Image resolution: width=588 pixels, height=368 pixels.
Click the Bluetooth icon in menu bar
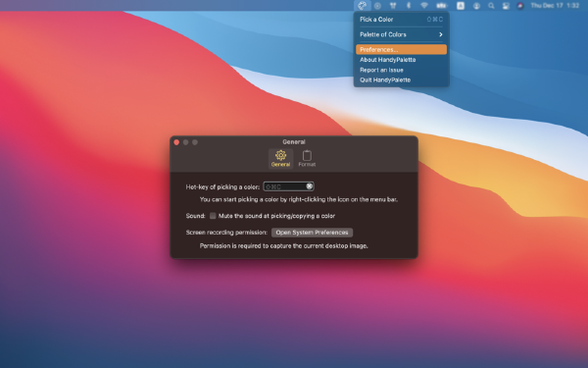click(x=409, y=6)
